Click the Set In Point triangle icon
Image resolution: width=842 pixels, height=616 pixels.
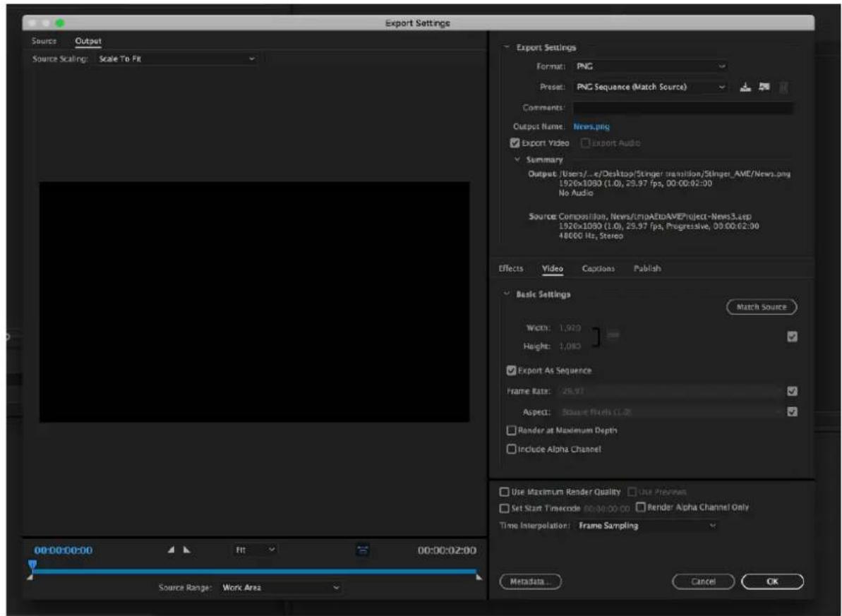[172, 550]
